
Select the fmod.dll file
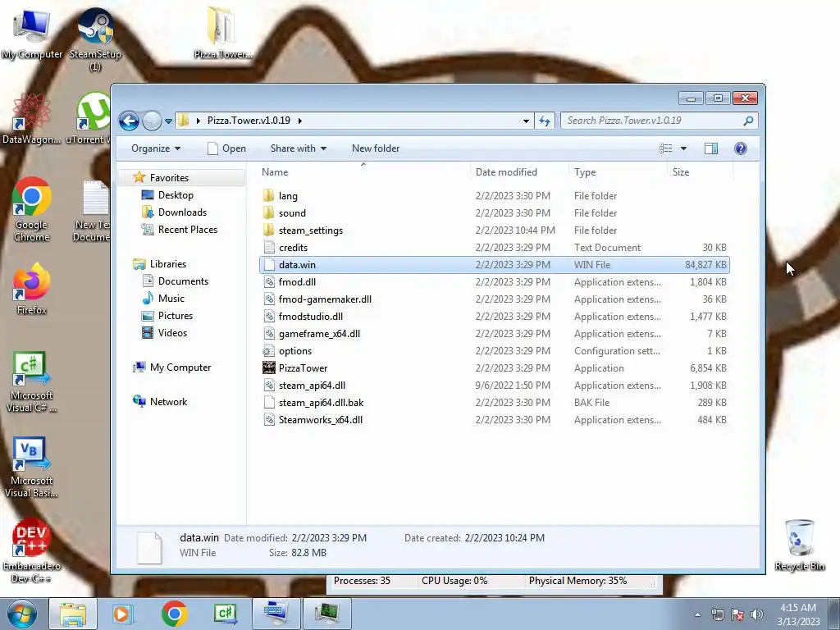click(x=494, y=282)
